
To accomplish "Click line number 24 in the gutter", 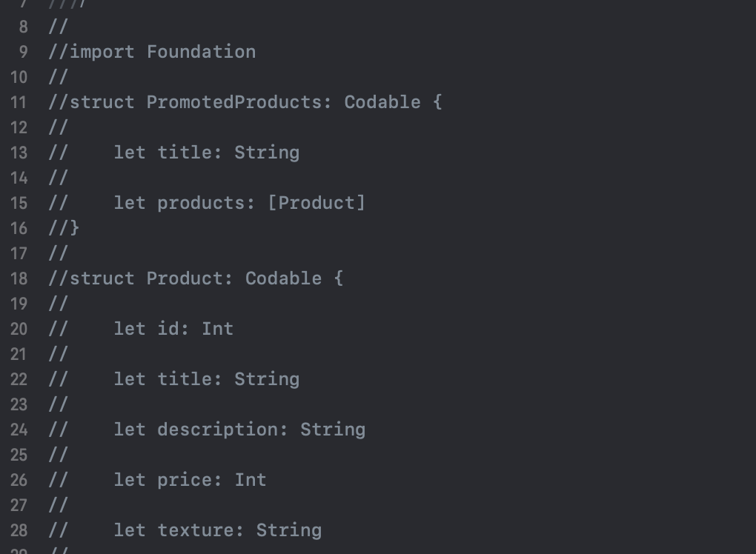I will click(x=19, y=430).
